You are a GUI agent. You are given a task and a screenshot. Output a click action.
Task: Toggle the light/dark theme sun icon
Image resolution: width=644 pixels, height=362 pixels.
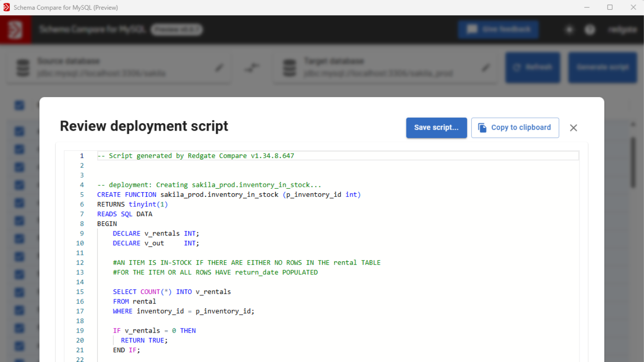pos(569,29)
